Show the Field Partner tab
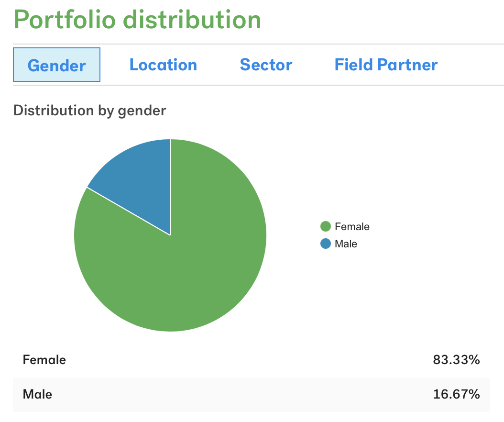504x422 pixels. click(386, 65)
